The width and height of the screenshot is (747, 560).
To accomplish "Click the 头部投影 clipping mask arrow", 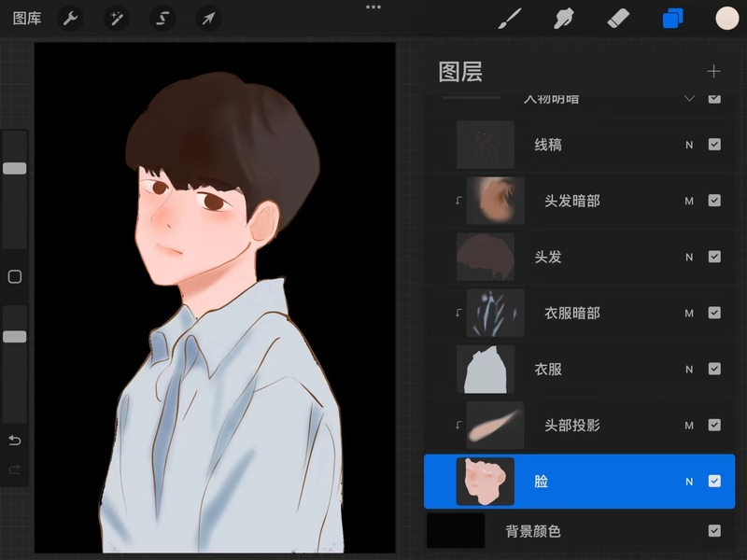I will (x=458, y=425).
